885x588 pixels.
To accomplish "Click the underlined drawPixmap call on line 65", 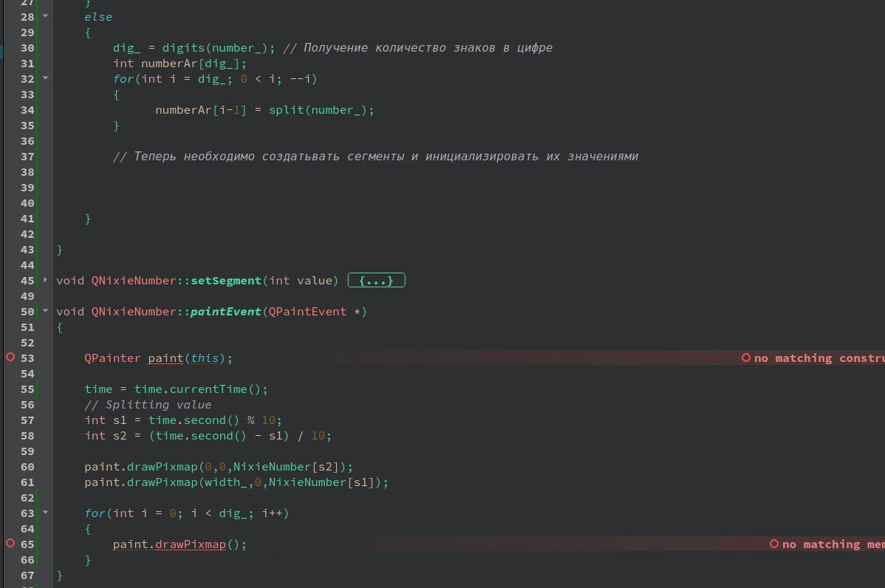I will 190,544.
